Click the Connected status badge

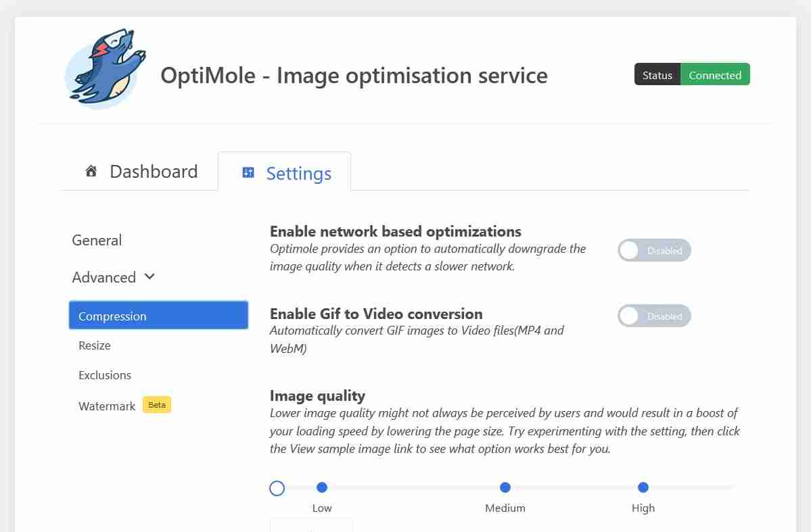715,75
